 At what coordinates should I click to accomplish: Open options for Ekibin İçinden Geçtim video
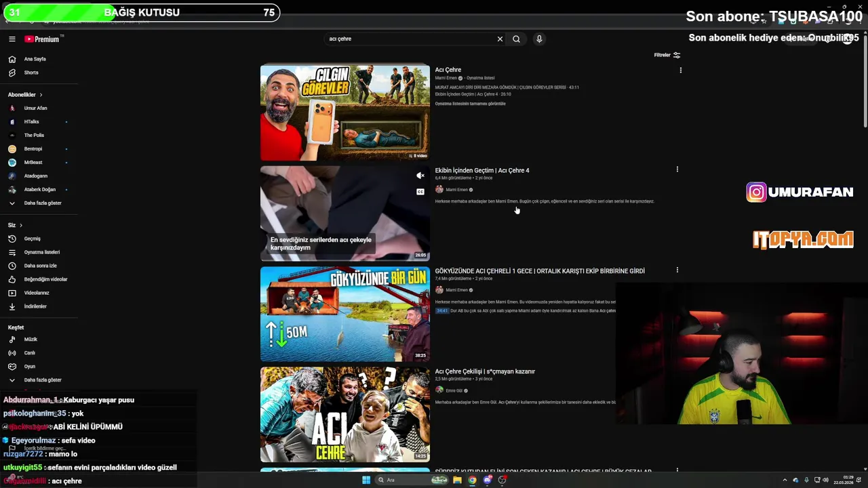[677, 169]
